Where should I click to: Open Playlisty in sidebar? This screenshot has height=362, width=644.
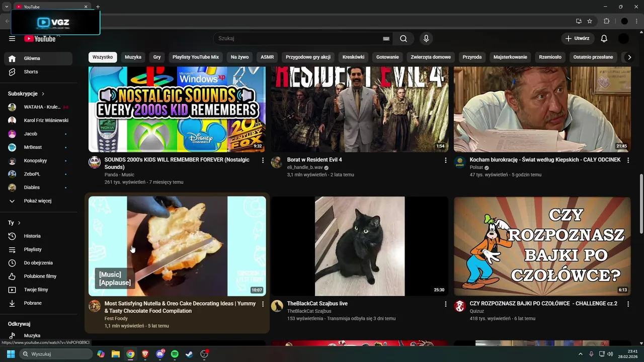[38, 249]
